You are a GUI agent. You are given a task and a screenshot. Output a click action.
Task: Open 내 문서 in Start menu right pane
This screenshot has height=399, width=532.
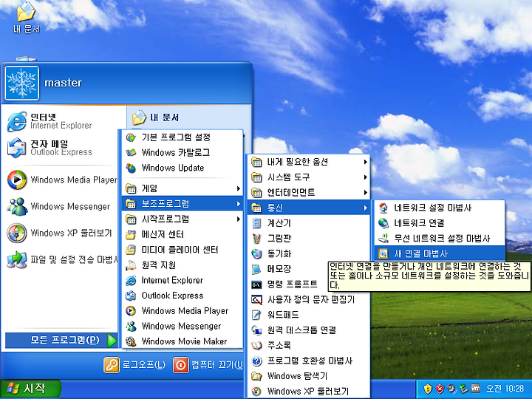(x=155, y=117)
